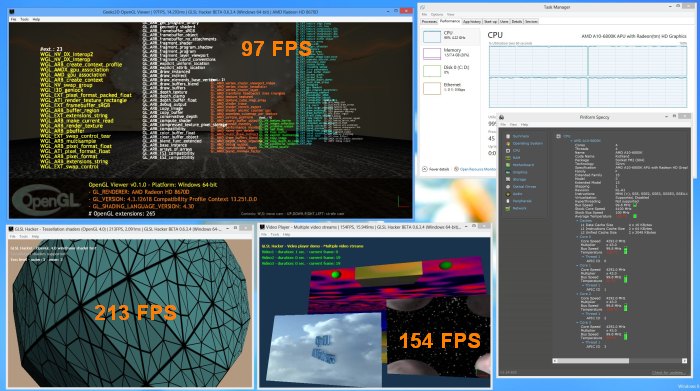Viewport: 700px width, 391px height.
Task: Switch to the App history tab
Action: [x=472, y=21]
